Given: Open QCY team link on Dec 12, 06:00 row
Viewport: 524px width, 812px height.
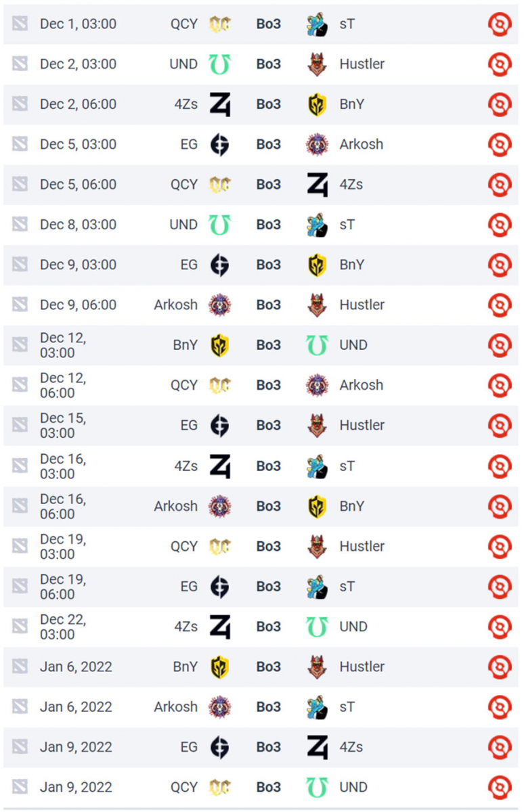Looking at the screenshot, I should (x=184, y=385).
